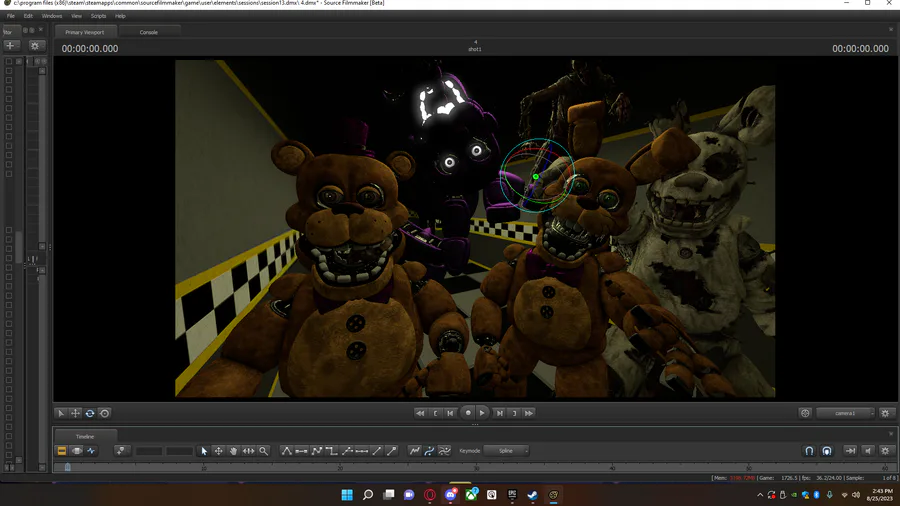Open Steam from the taskbar

(533, 495)
